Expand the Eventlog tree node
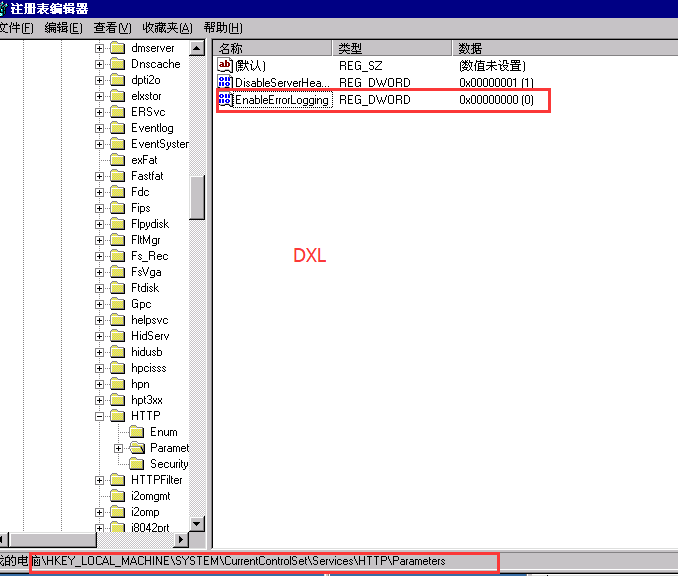This screenshot has height=576, width=678. (x=99, y=128)
